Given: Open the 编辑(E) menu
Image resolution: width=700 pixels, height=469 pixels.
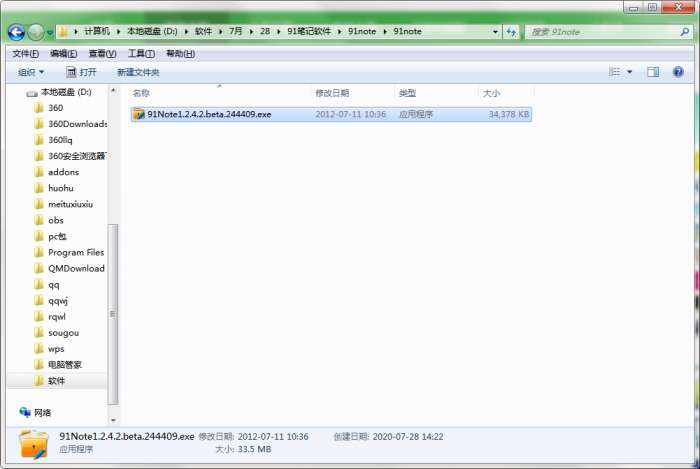Looking at the screenshot, I should 63,54.
